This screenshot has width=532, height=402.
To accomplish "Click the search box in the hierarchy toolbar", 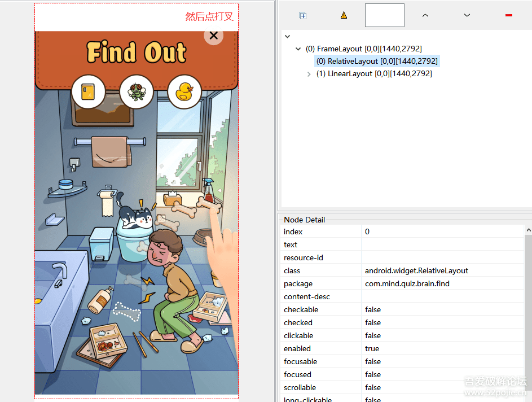I will pos(384,15).
